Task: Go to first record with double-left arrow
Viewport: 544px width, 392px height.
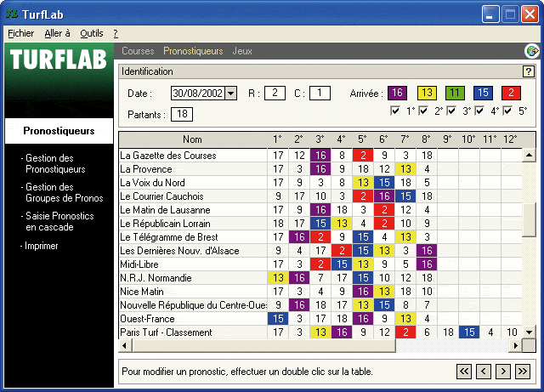Action: (464, 371)
